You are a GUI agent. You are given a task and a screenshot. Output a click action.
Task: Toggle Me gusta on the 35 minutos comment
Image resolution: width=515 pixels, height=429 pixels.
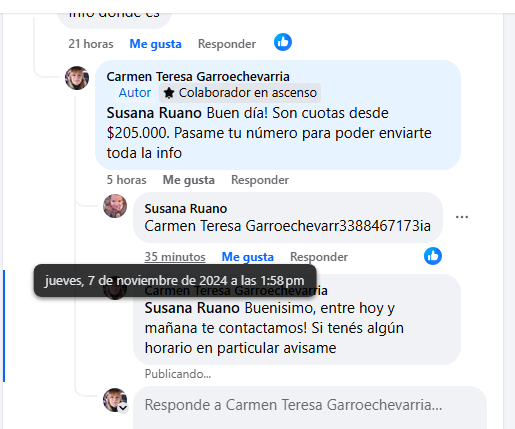248,257
